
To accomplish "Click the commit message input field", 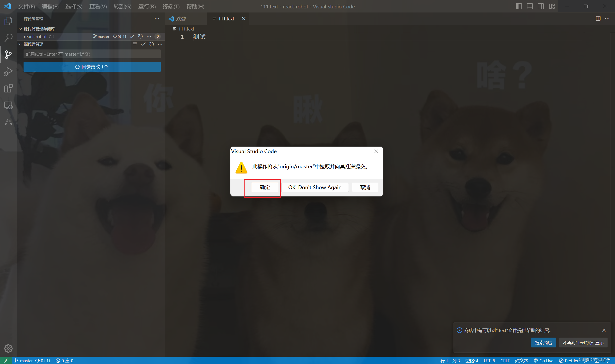I will tap(92, 54).
